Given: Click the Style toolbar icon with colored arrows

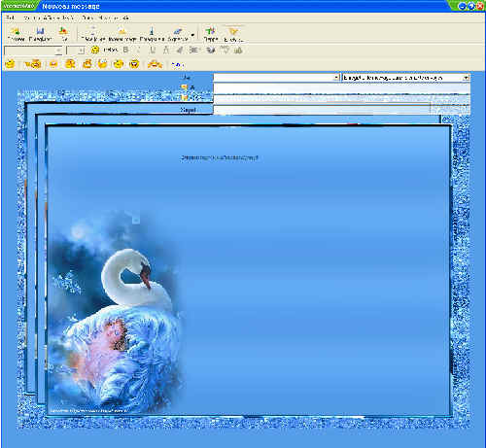Looking at the screenshot, I should [210, 31].
